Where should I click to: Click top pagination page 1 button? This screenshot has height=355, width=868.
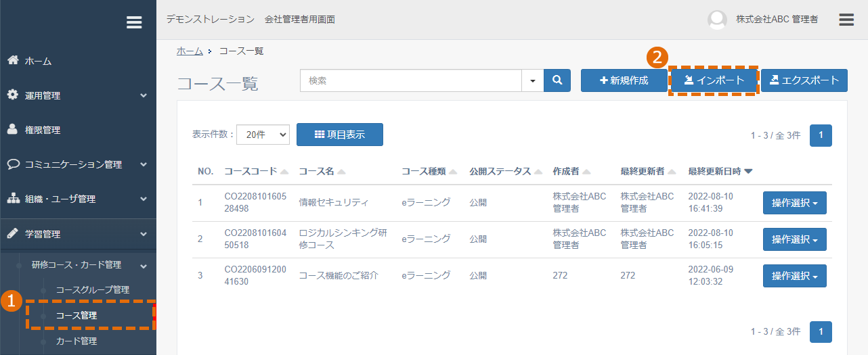(821, 135)
